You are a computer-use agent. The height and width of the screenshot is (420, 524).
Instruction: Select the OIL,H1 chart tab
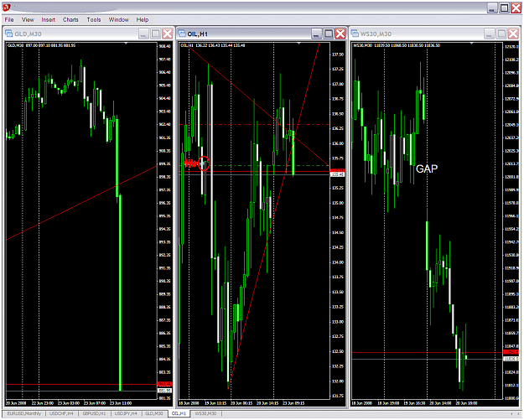pyautogui.click(x=179, y=413)
